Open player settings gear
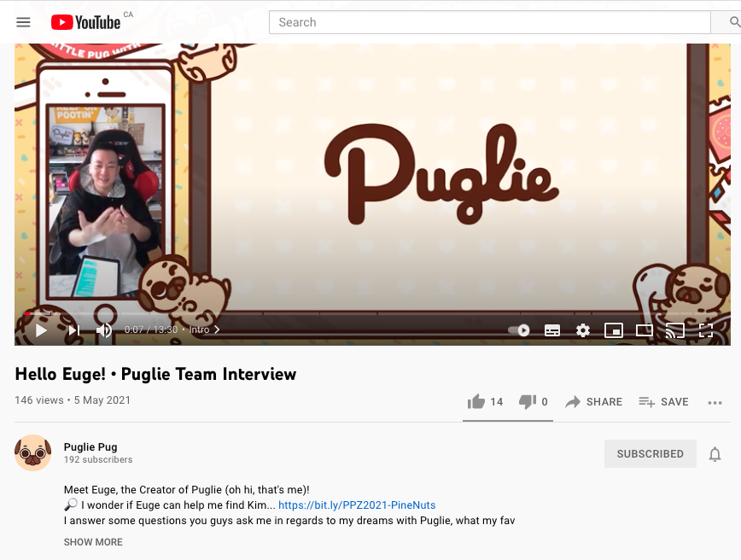Image resolution: width=741 pixels, height=560 pixels. (583, 330)
